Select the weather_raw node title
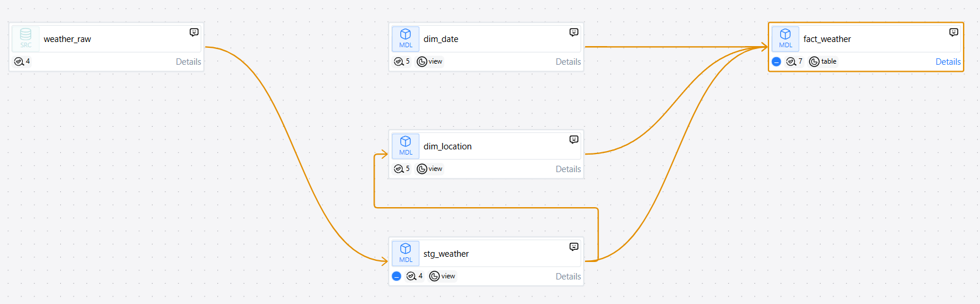 click(67, 39)
